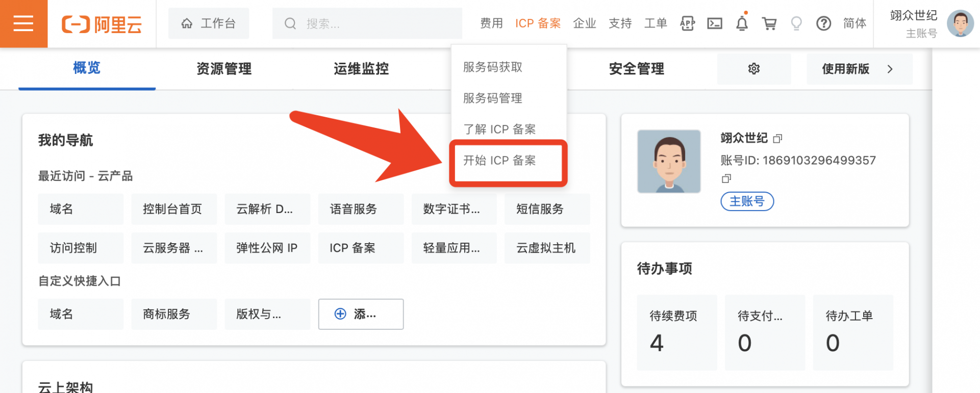
Task: Open the 工单 top menu
Action: point(656,23)
